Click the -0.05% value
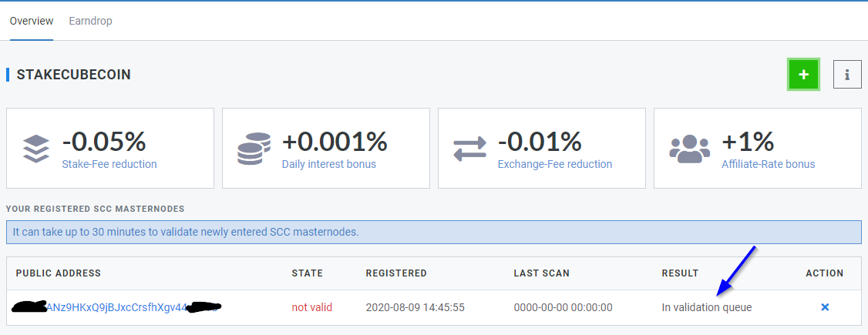Screen dimensions: 868x335 tap(104, 141)
